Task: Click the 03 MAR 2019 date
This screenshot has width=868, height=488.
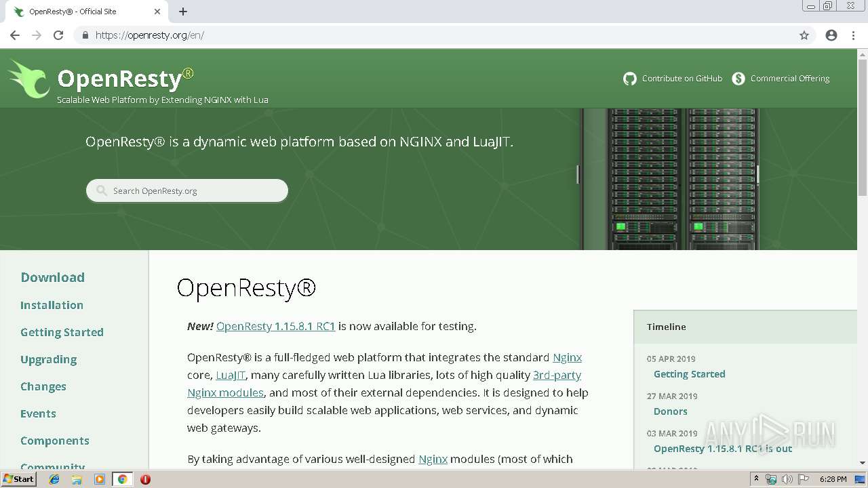Action: point(672,433)
